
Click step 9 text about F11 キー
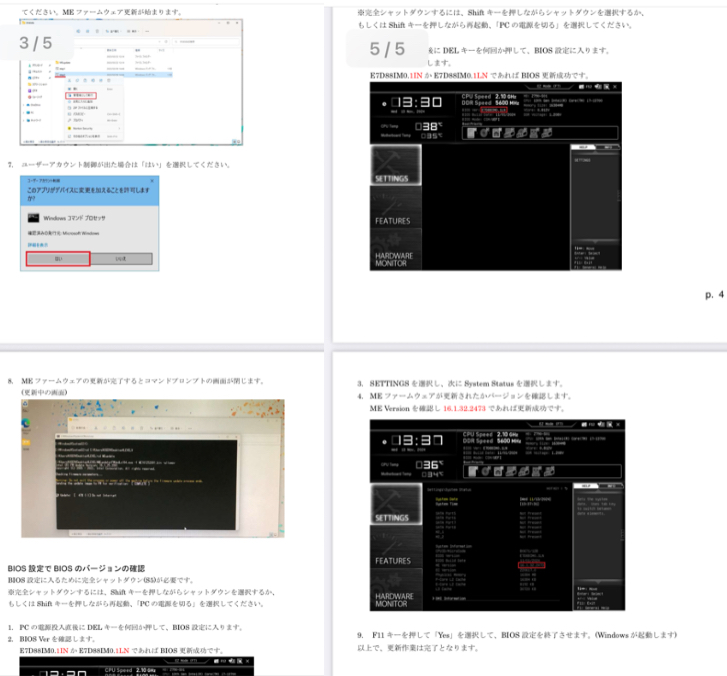point(517,635)
